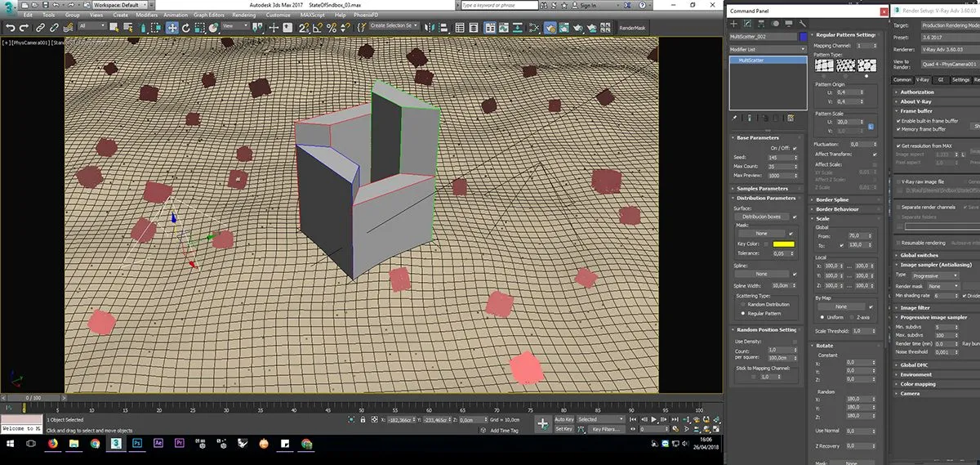Open the Create tab in Command Panel
Screen dimensions: 980x465
coord(734,24)
